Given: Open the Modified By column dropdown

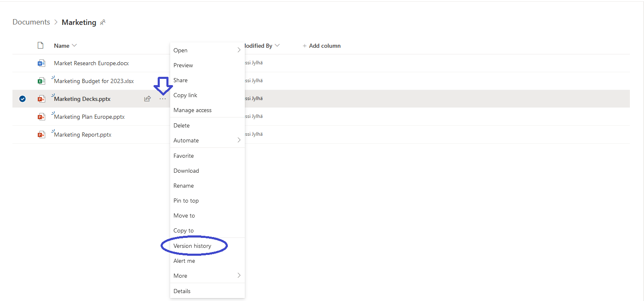Looking at the screenshot, I should [277, 45].
